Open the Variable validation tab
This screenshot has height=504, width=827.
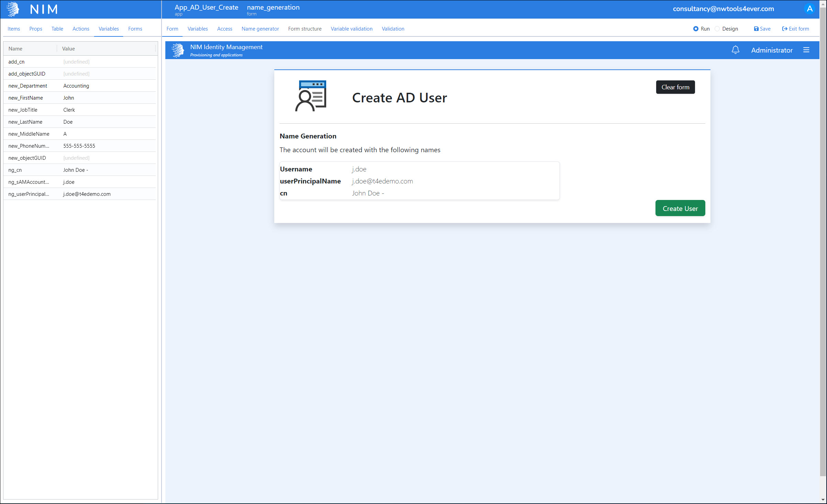(x=351, y=29)
